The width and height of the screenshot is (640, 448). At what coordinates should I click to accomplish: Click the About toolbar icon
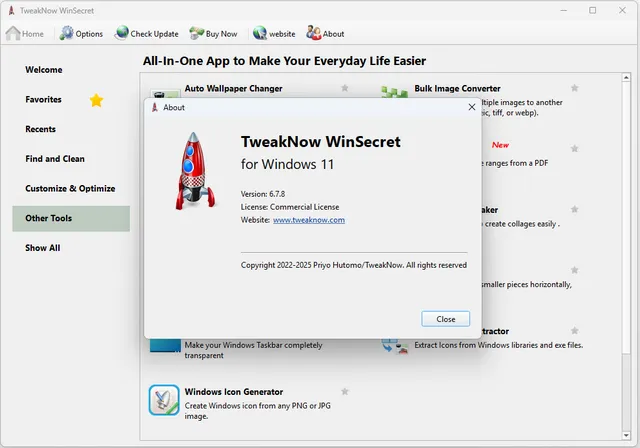[x=312, y=33]
